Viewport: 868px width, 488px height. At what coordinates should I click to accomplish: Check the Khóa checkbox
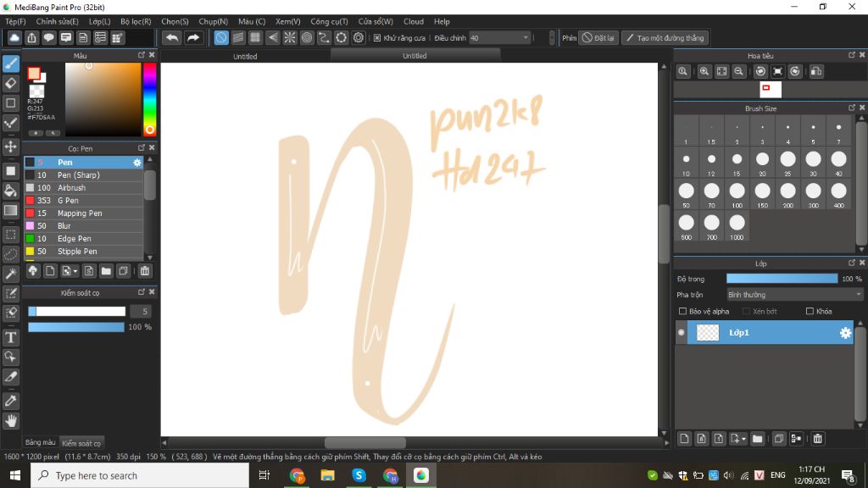tap(810, 312)
